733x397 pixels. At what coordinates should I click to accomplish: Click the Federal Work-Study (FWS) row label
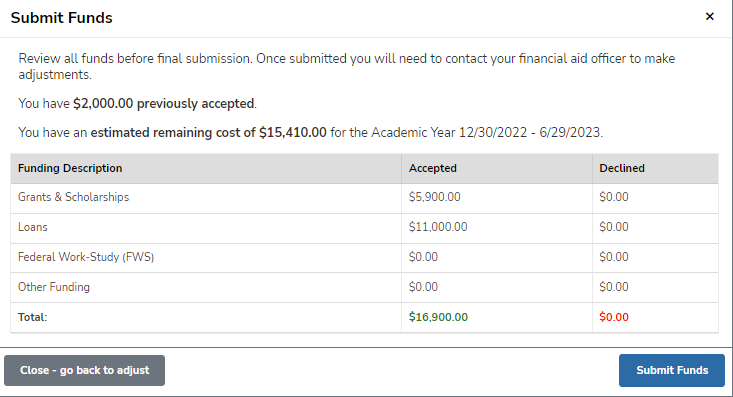pyautogui.click(x=86, y=257)
